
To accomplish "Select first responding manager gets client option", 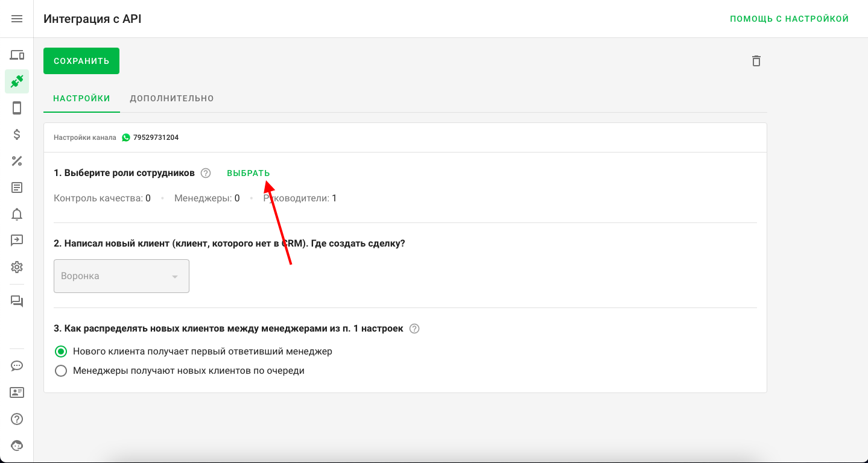I will click(x=194, y=351).
